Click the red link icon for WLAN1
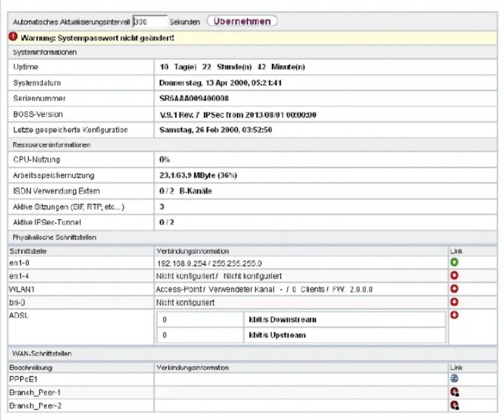 pyautogui.click(x=454, y=289)
